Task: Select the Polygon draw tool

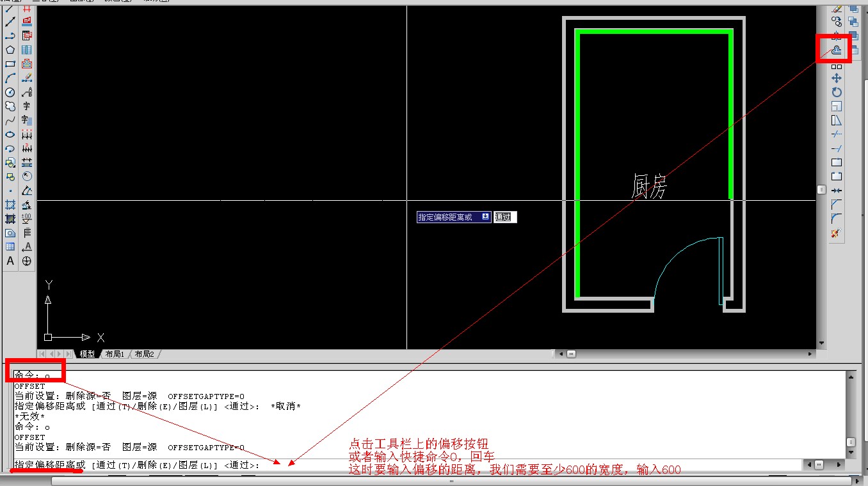Action: pyautogui.click(x=10, y=50)
